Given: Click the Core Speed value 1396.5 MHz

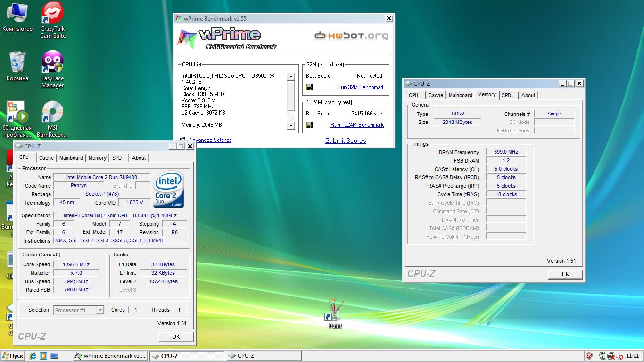Looking at the screenshot, I should (76, 264).
